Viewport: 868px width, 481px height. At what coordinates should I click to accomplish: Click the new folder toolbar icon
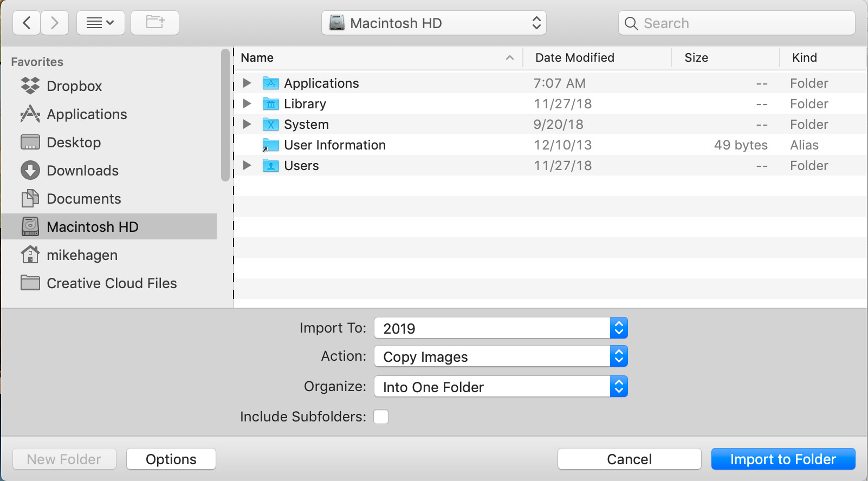click(x=155, y=23)
